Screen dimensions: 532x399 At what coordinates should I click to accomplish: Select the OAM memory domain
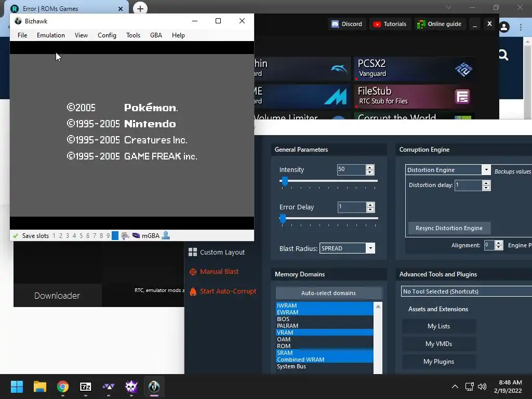[x=325, y=339]
